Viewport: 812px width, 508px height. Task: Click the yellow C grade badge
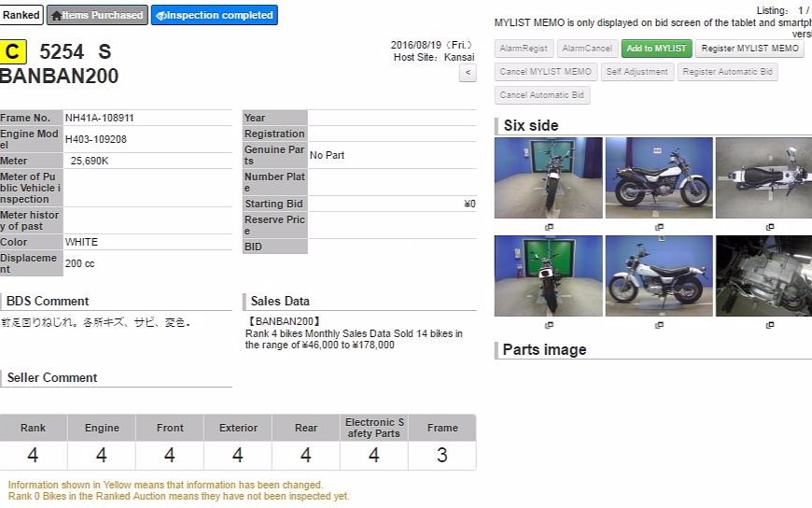pyautogui.click(x=12, y=52)
